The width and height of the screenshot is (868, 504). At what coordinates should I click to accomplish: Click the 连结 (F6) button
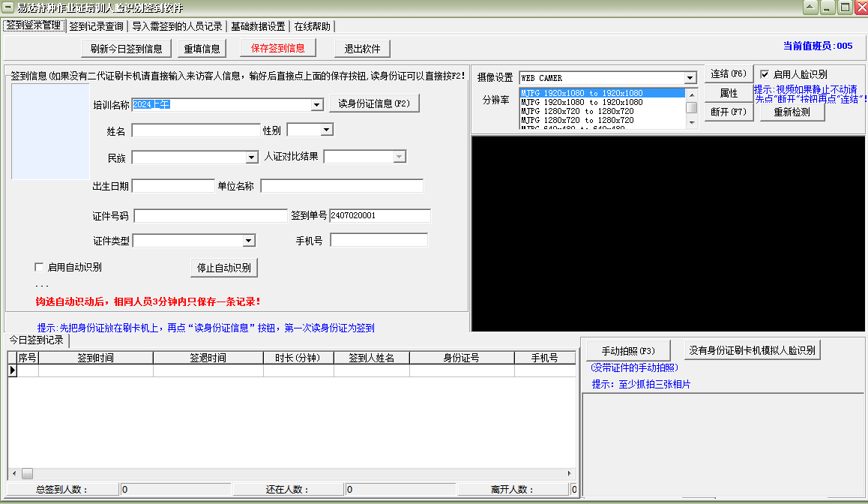pos(729,73)
